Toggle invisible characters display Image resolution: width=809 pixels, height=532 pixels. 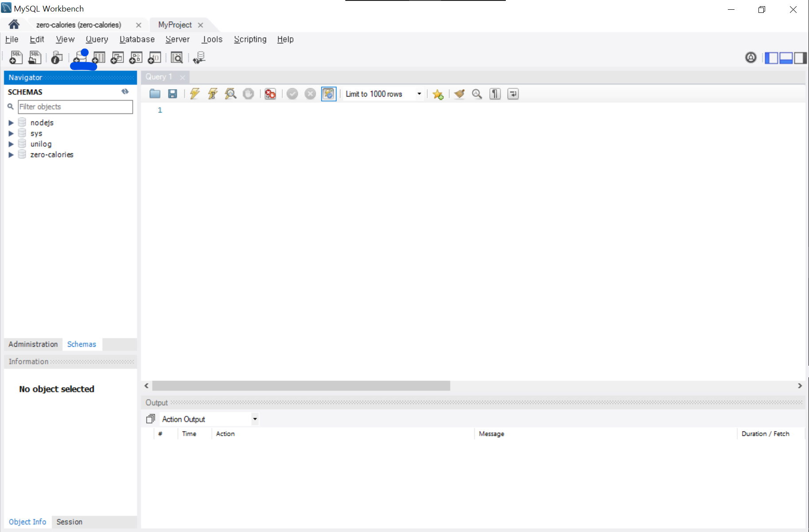495,94
